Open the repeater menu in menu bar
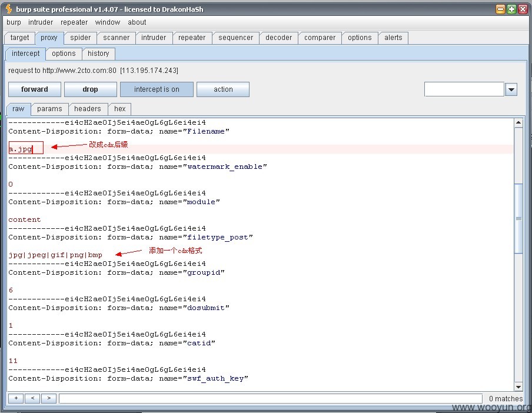Screen dimensions: 532x413 tap(74, 22)
